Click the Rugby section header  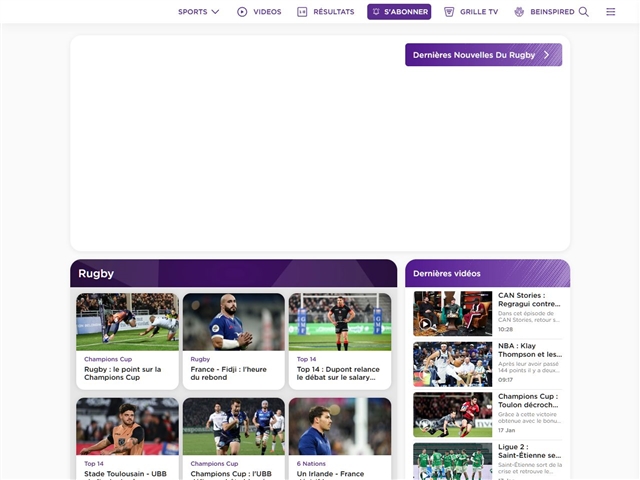tap(233, 273)
